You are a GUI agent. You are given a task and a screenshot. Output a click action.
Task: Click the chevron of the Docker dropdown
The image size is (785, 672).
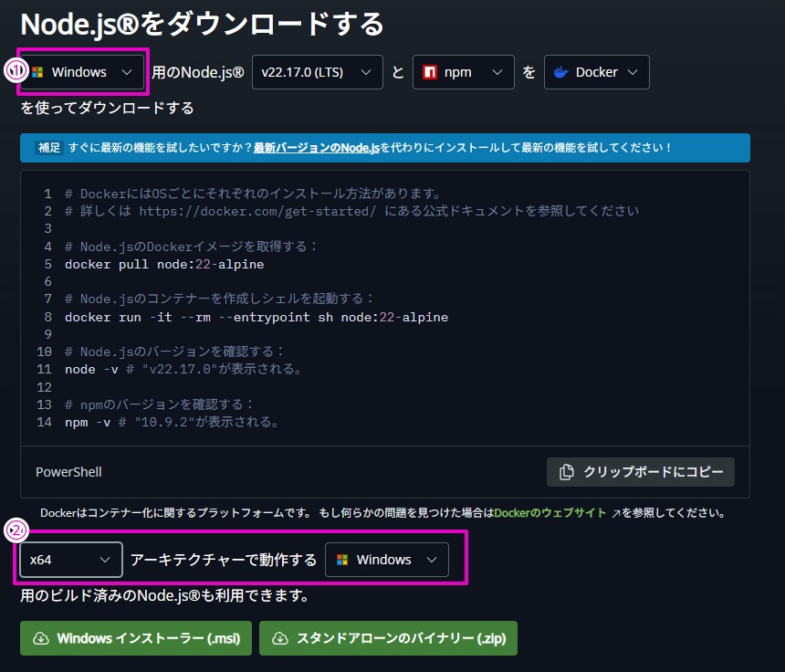tap(633, 72)
